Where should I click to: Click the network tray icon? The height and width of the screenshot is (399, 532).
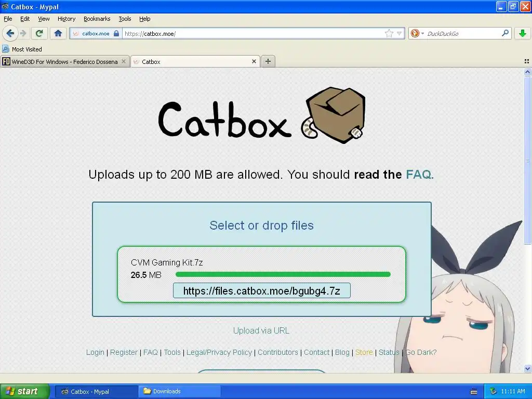tap(494, 391)
